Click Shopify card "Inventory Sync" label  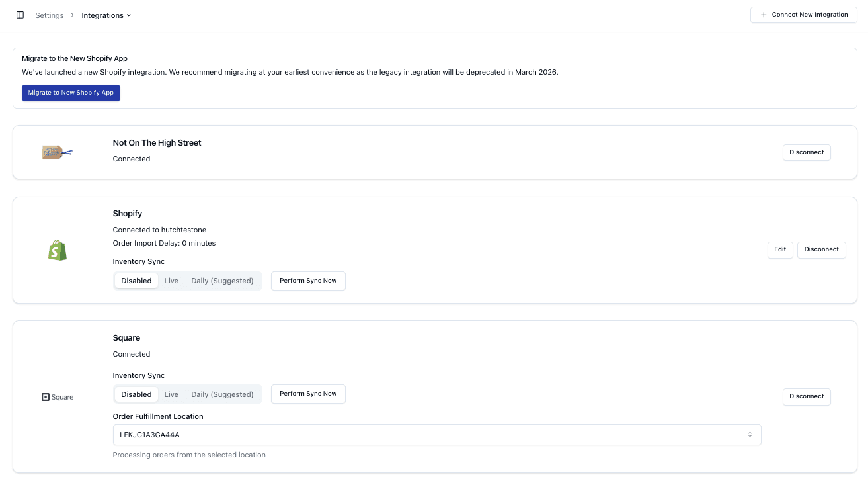pos(139,261)
